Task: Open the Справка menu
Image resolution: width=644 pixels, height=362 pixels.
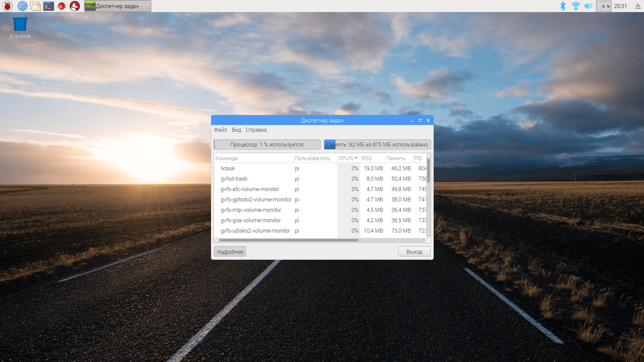Action: pyautogui.click(x=256, y=130)
